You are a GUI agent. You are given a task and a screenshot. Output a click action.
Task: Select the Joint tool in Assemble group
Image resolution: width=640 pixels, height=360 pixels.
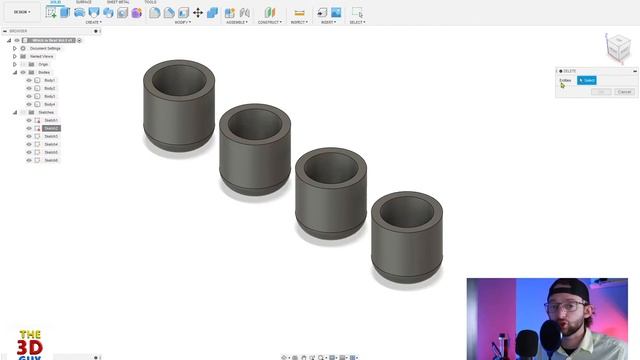coord(244,13)
